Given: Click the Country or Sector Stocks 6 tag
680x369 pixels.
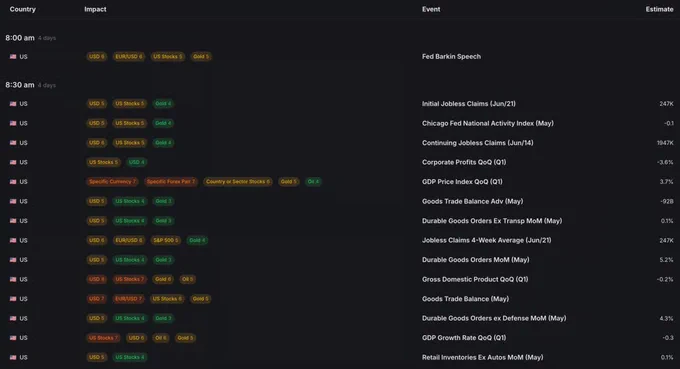Looking at the screenshot, I should 238,182.
